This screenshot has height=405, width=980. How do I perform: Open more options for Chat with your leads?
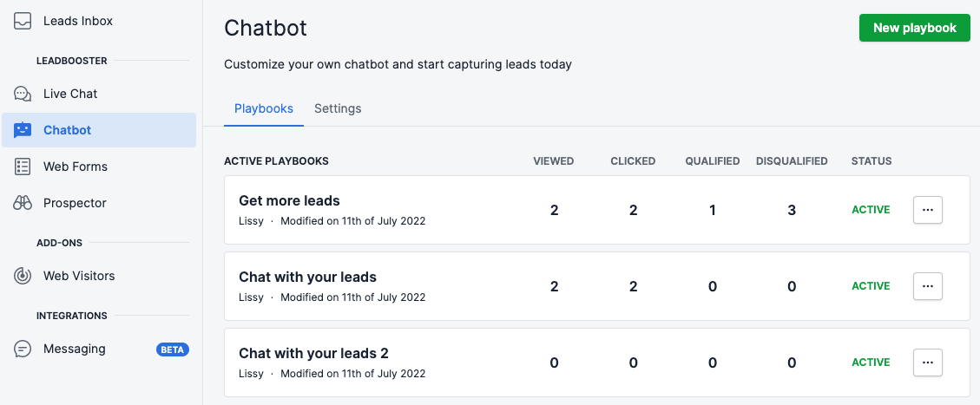coord(928,286)
